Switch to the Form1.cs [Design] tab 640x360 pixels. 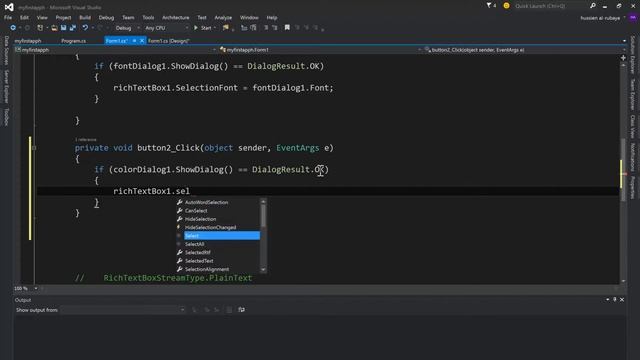pos(168,41)
